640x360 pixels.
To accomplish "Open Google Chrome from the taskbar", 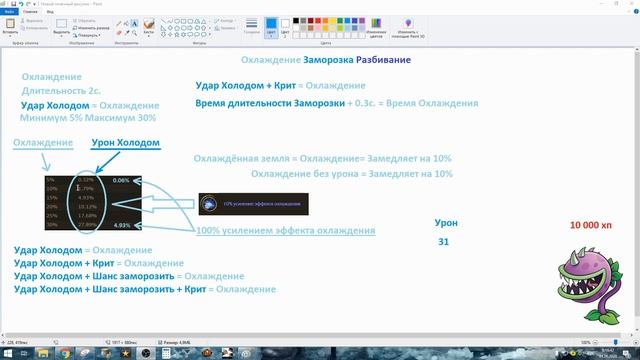I will [64, 353].
